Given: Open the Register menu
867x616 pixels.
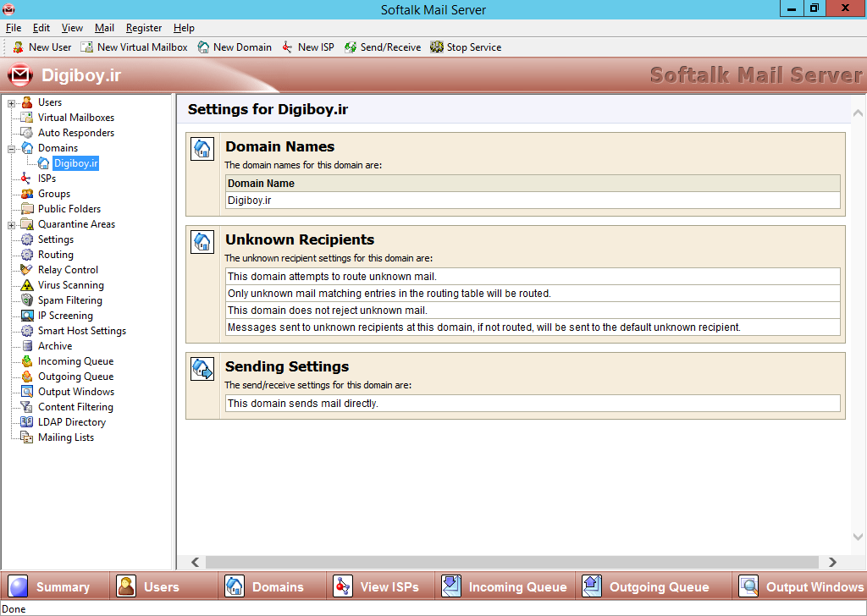Looking at the screenshot, I should pos(144,28).
